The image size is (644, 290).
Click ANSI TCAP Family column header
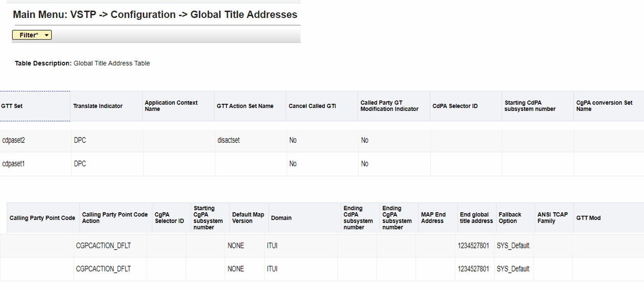tap(554, 218)
